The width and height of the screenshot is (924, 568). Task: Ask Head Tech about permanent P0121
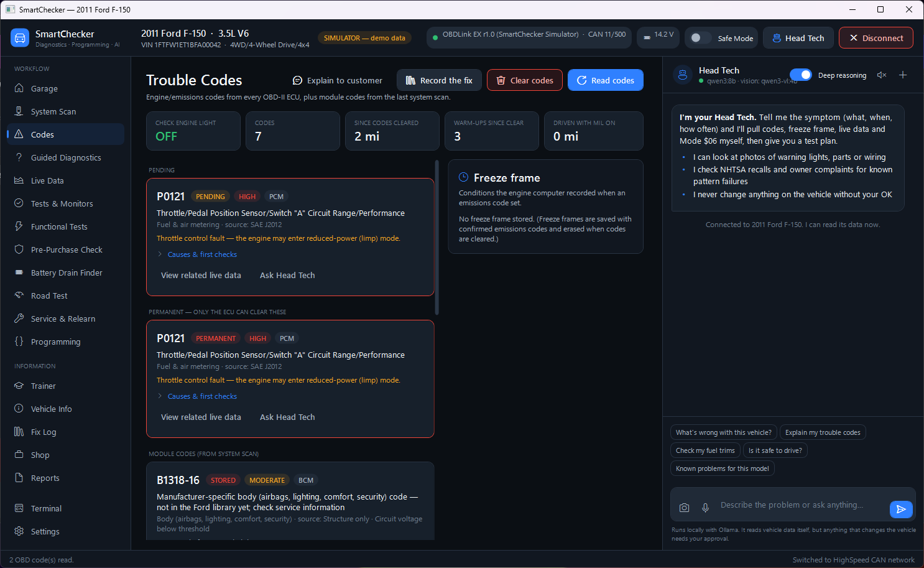tap(287, 417)
